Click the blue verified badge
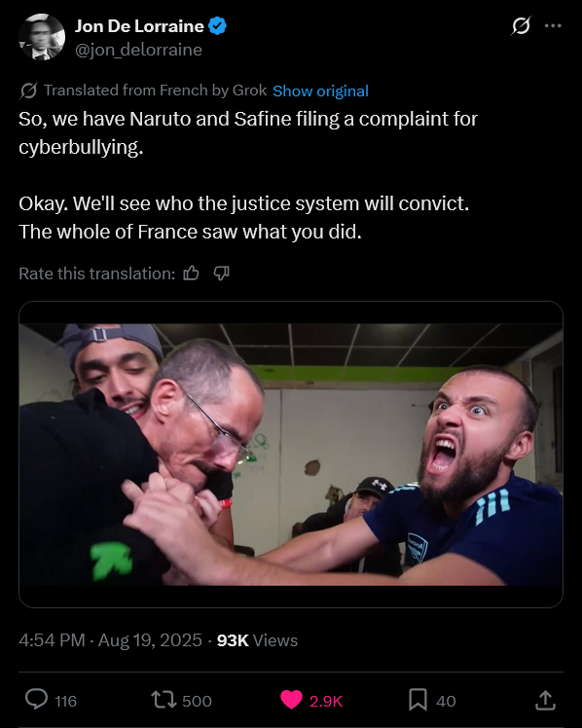This screenshot has width=582, height=728. point(217,26)
